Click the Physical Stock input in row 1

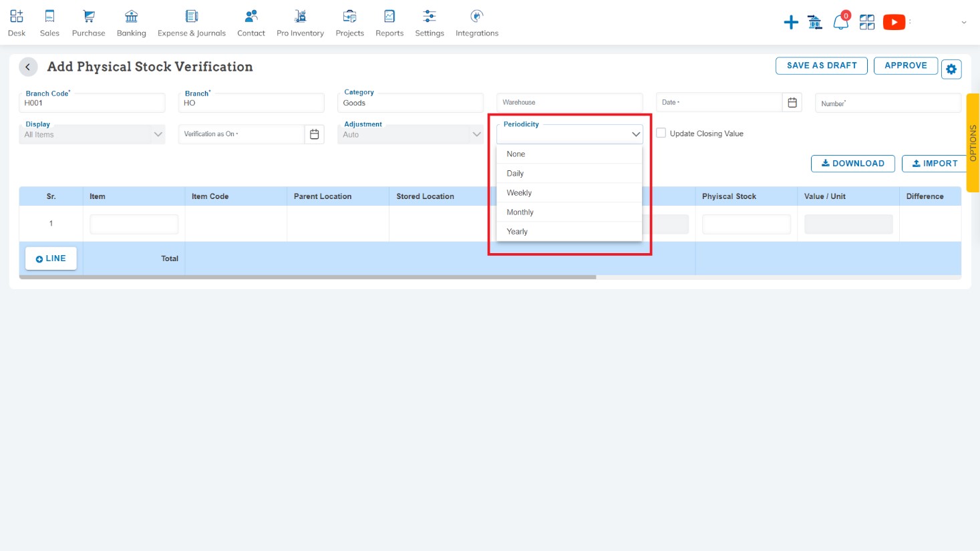(x=746, y=224)
